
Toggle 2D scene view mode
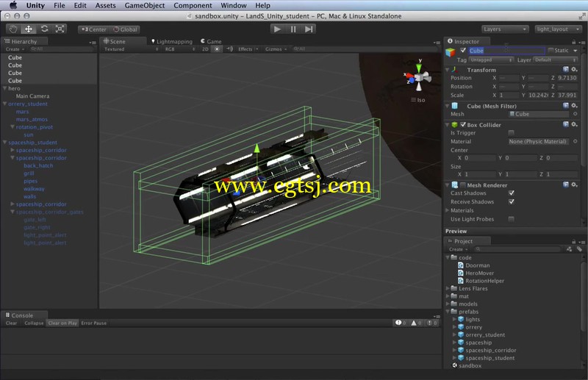click(x=205, y=49)
